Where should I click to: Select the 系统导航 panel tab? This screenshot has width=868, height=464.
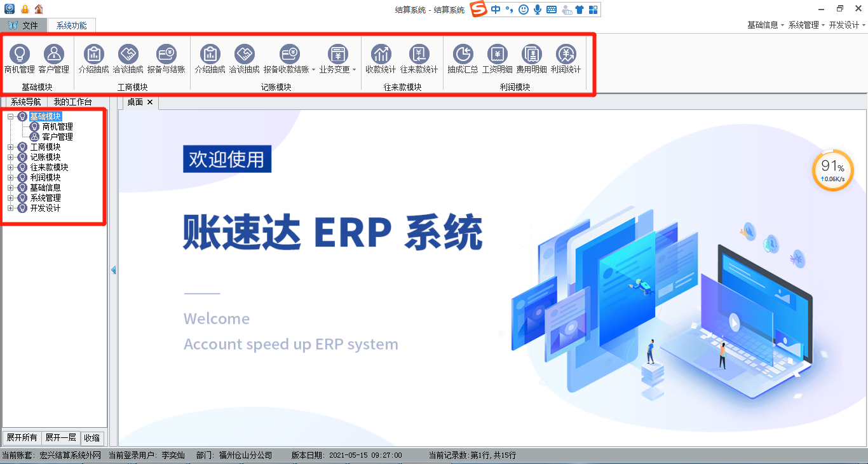25,102
